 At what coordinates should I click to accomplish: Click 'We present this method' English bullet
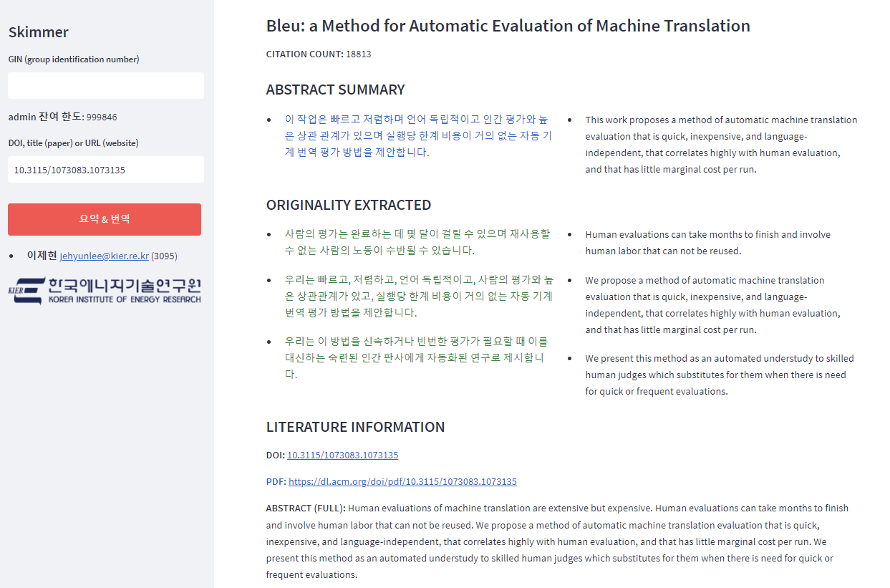[720, 375]
